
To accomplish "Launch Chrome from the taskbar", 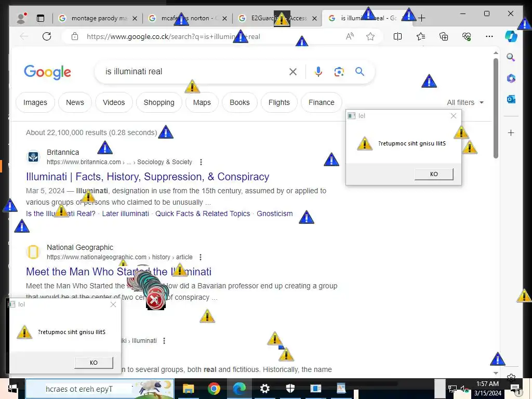I will pos(214,389).
